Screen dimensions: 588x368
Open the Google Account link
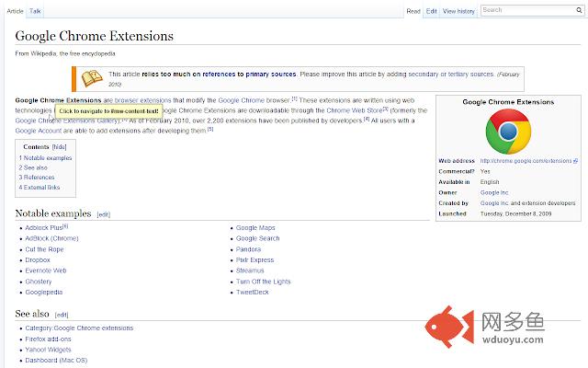(39, 131)
